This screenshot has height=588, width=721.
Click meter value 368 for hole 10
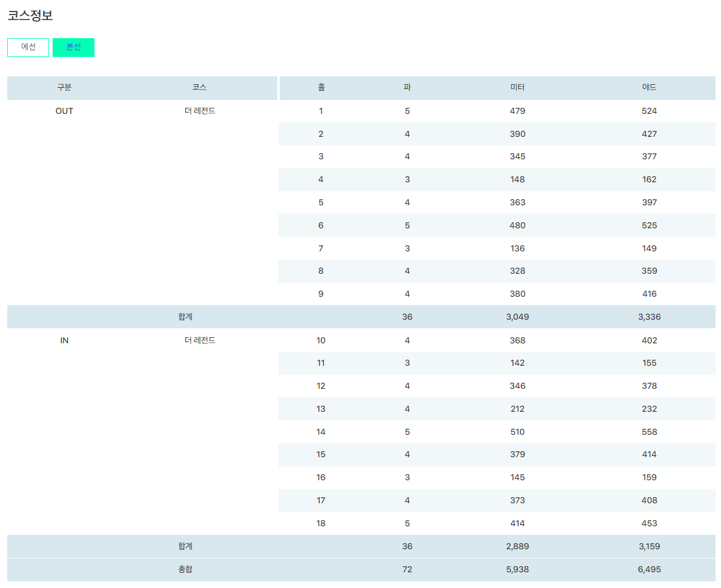pos(518,340)
